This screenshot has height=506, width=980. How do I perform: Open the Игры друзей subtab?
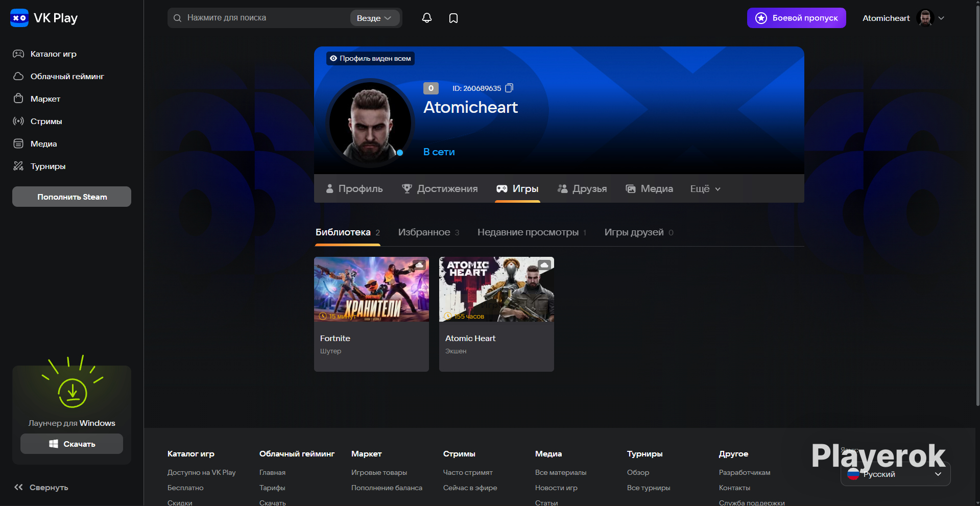click(x=639, y=232)
